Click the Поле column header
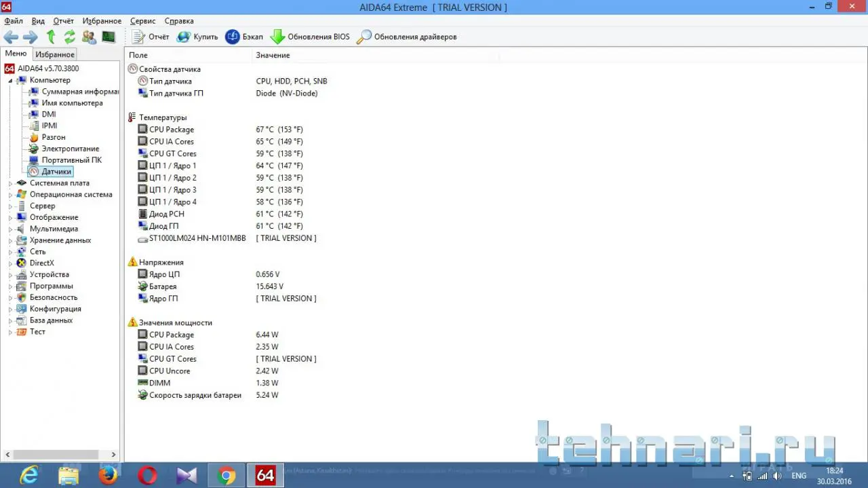This screenshot has height=488, width=868. click(188, 55)
